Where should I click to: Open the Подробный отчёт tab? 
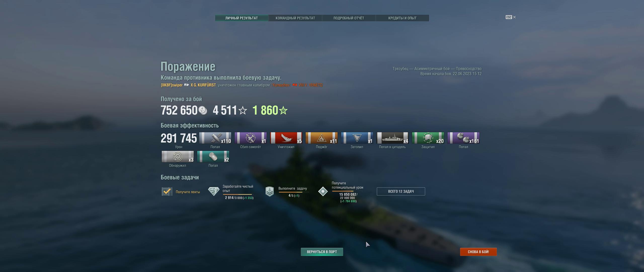pyautogui.click(x=349, y=18)
